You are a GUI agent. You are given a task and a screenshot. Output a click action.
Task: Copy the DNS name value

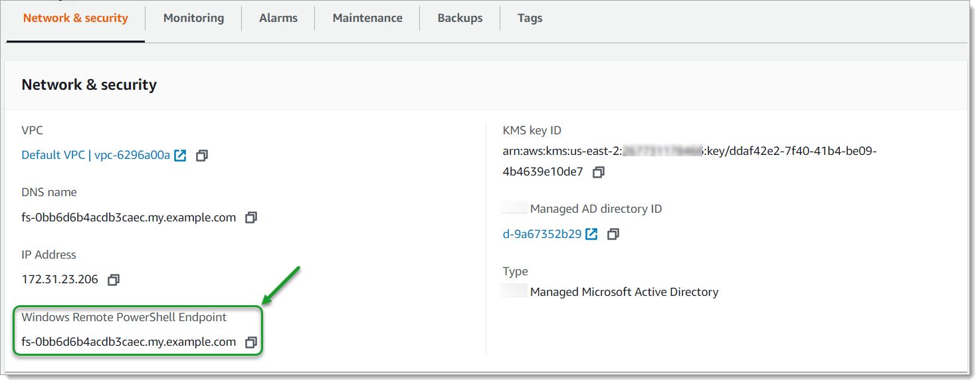click(250, 218)
